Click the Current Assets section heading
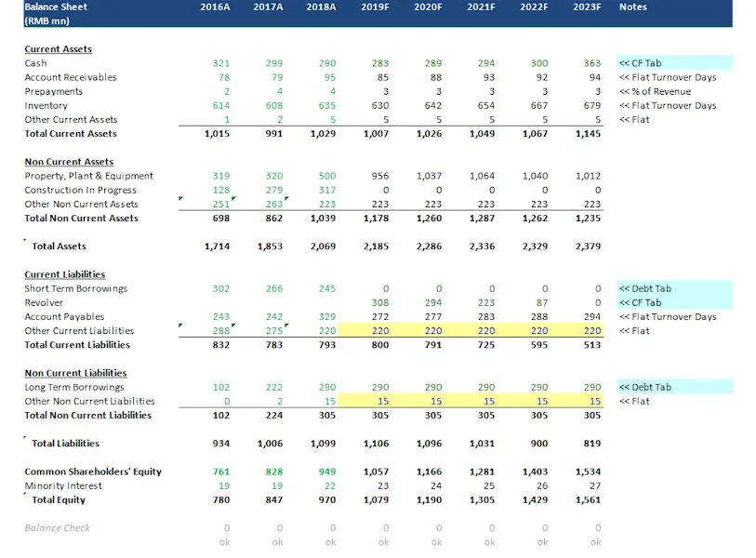 [x=58, y=49]
